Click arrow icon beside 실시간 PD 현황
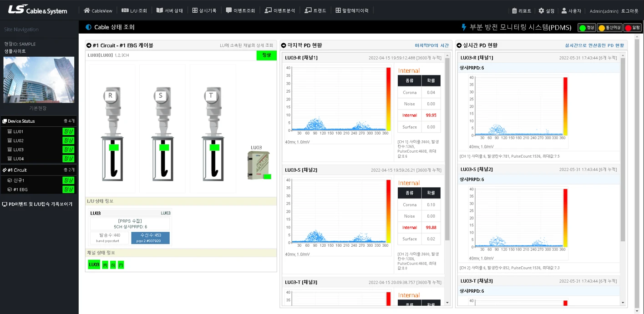Screen dimensions: 644x314 (459, 45)
